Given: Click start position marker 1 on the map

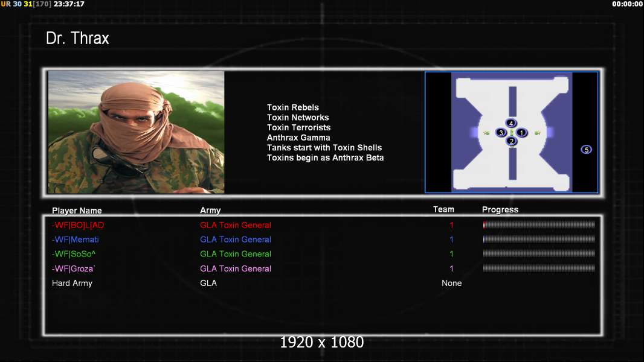Looking at the screenshot, I should click(521, 132).
